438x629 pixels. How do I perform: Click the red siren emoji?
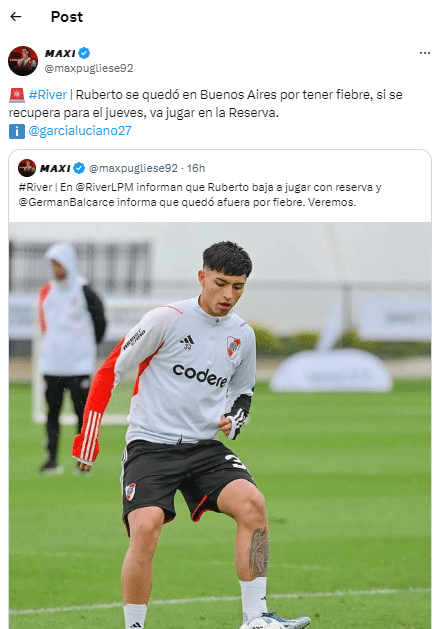pos(17,95)
